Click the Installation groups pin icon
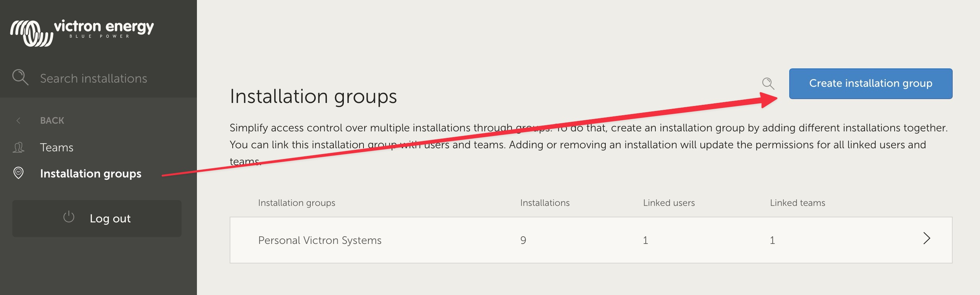Screen dimensions: 980x295 coord(18,173)
